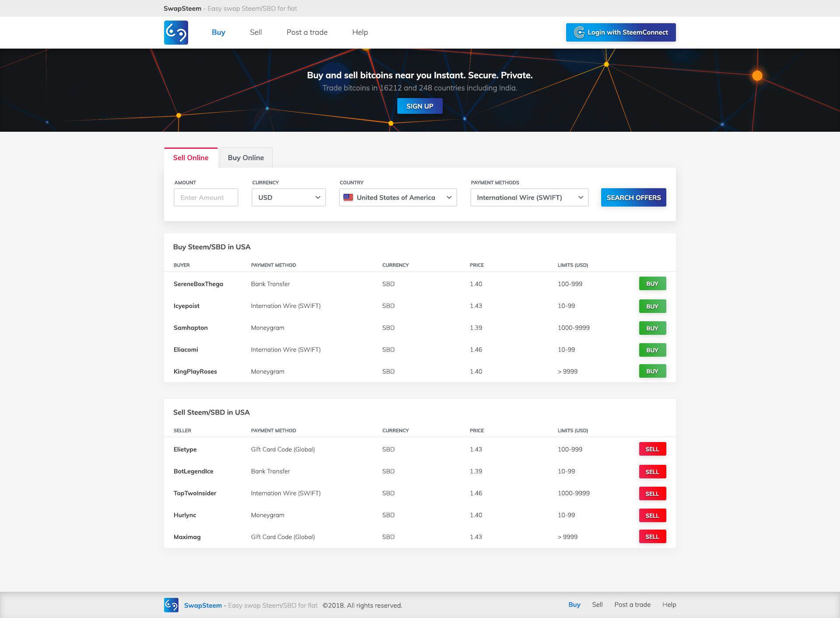Click the SteemConnect icon on login button

(x=579, y=32)
